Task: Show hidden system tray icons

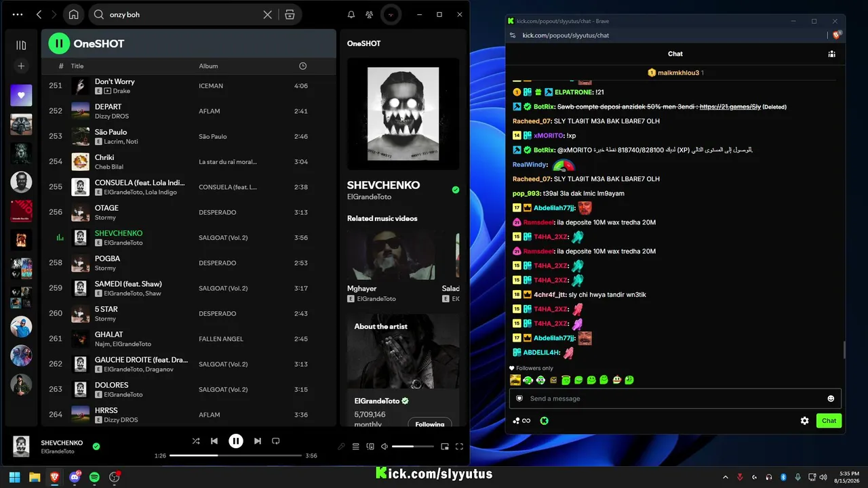Action: tap(725, 477)
